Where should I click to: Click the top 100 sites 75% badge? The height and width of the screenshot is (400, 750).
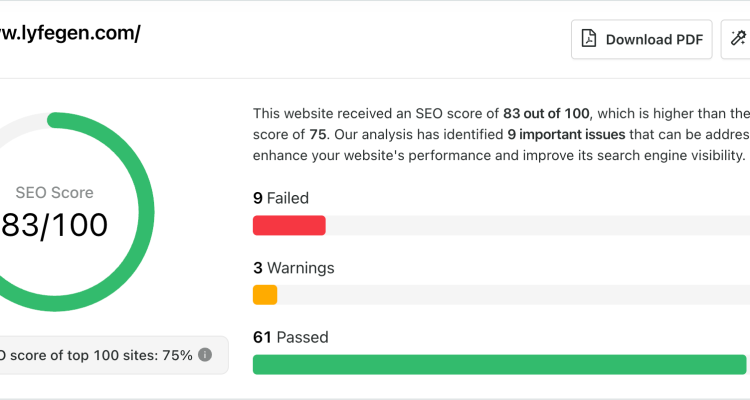(114, 355)
